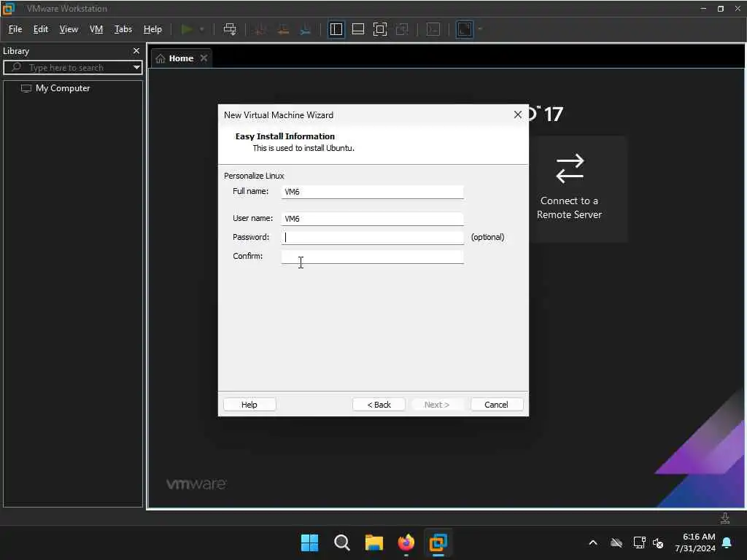The width and height of the screenshot is (747, 560).
Task: Open the clock showing 6:16 AM
Action: pyautogui.click(x=695, y=542)
